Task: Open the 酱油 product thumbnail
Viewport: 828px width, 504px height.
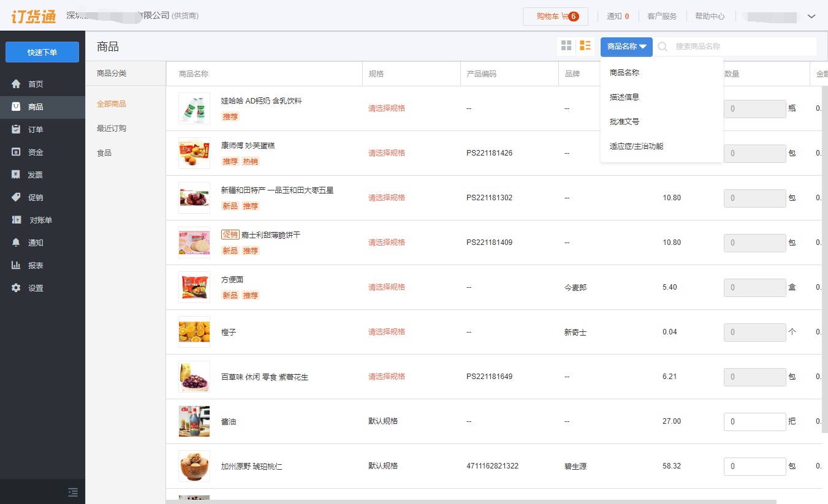Action: [194, 421]
